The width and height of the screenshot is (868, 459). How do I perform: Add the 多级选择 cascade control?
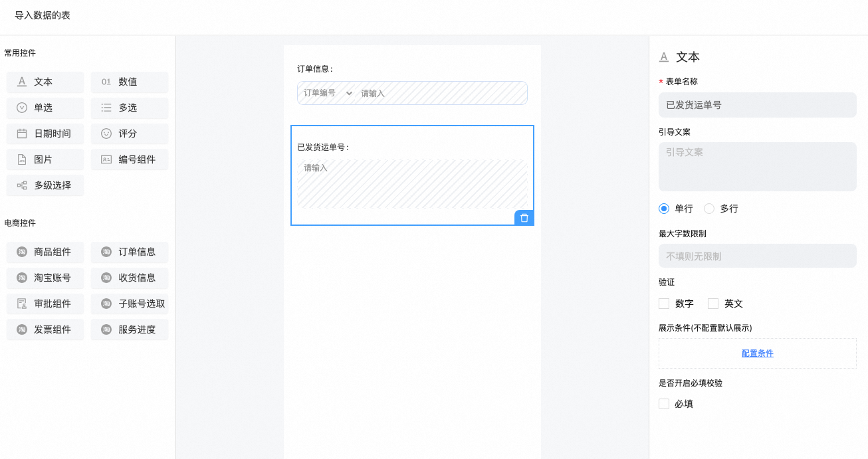[45, 185]
